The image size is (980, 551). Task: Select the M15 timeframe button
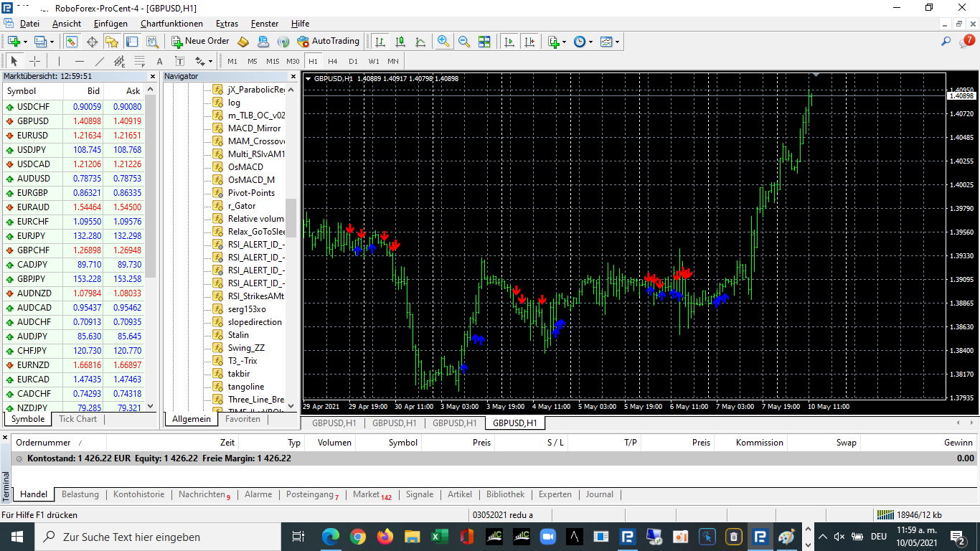click(273, 61)
